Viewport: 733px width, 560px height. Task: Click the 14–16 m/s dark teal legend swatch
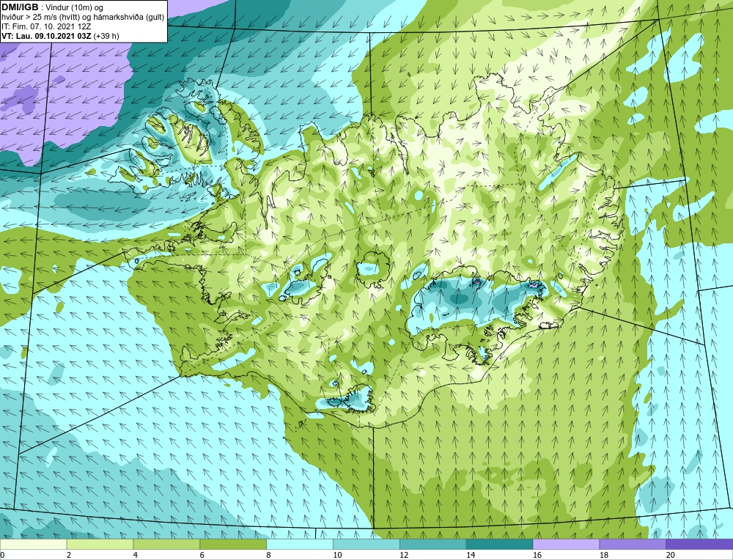coord(500,544)
